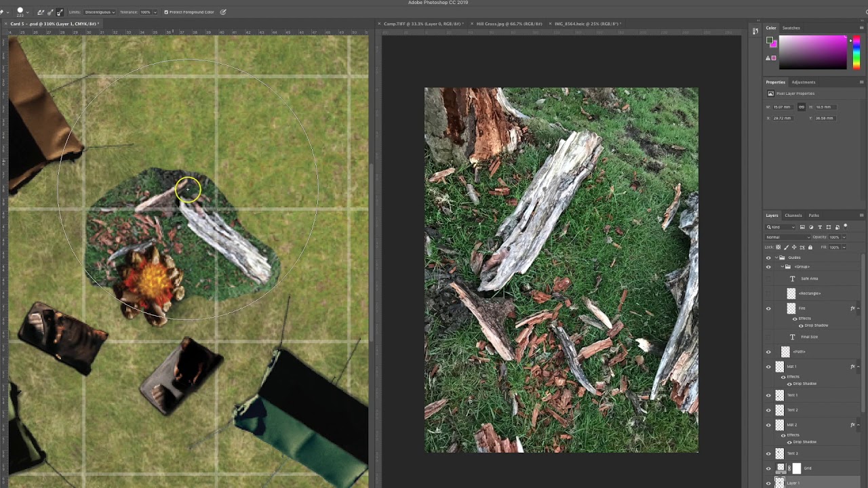The height and width of the screenshot is (488, 868).
Task: Hide the Guides group layer
Action: (x=768, y=258)
